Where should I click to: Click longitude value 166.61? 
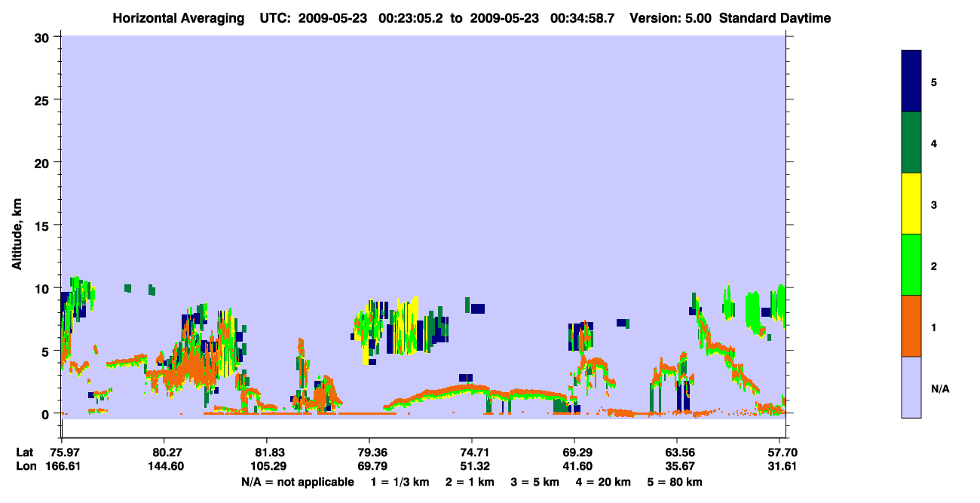(x=62, y=466)
